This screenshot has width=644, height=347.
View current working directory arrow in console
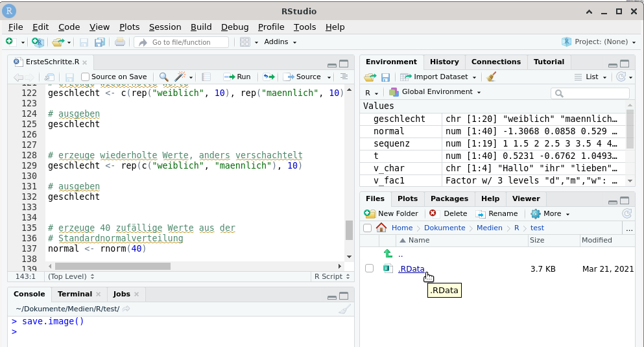point(126,309)
